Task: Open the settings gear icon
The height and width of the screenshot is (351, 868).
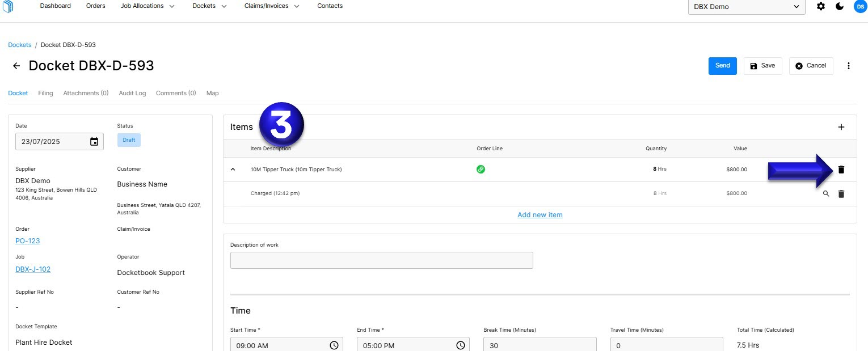Action: (821, 6)
